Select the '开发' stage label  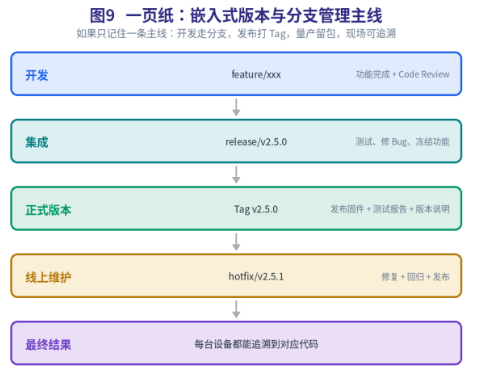37,75
